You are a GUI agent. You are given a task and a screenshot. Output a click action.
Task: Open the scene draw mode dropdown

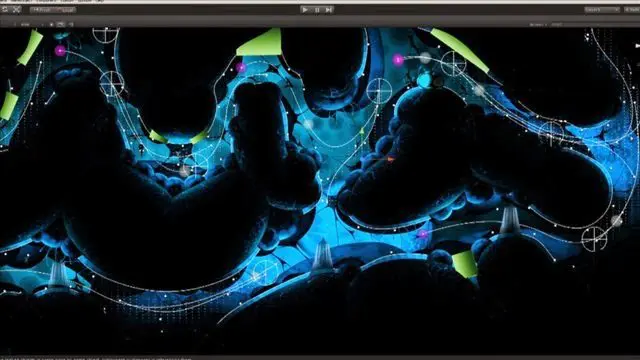pyautogui.click(x=29, y=24)
